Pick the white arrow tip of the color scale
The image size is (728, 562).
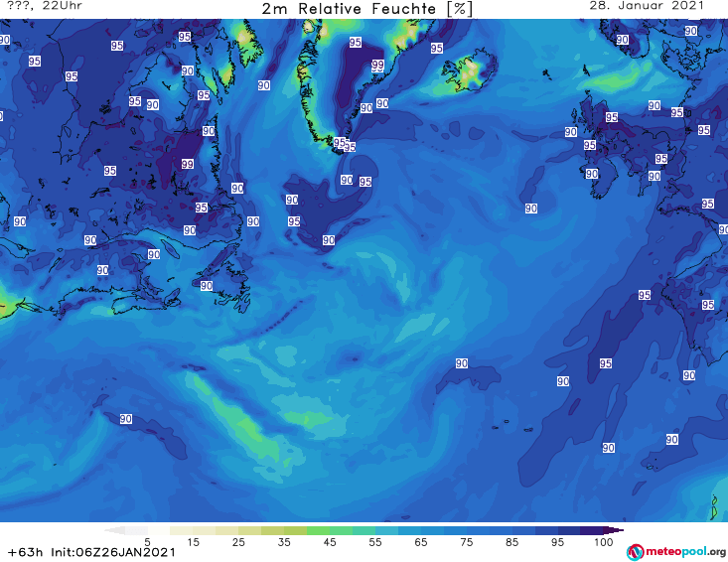click(x=114, y=530)
